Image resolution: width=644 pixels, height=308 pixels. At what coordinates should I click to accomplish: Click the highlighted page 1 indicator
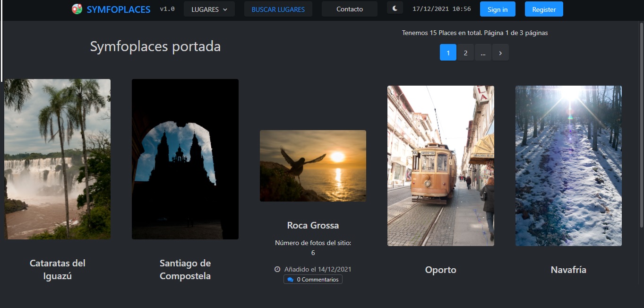448,52
